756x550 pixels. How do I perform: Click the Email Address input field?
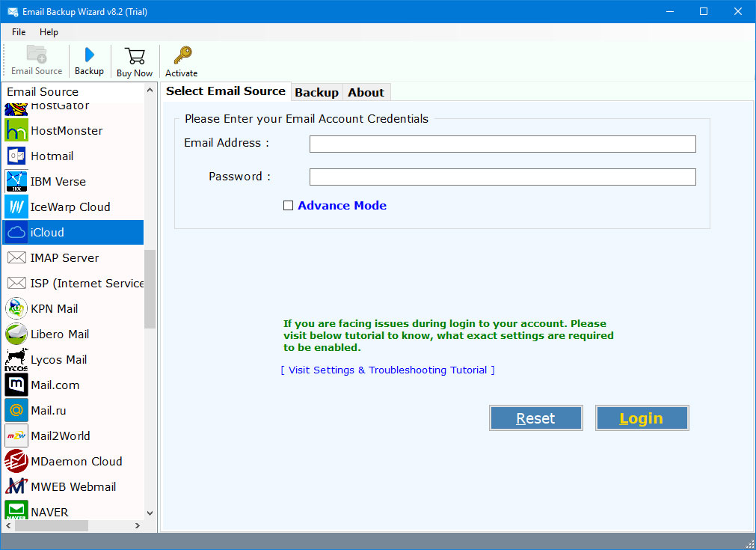coord(503,144)
